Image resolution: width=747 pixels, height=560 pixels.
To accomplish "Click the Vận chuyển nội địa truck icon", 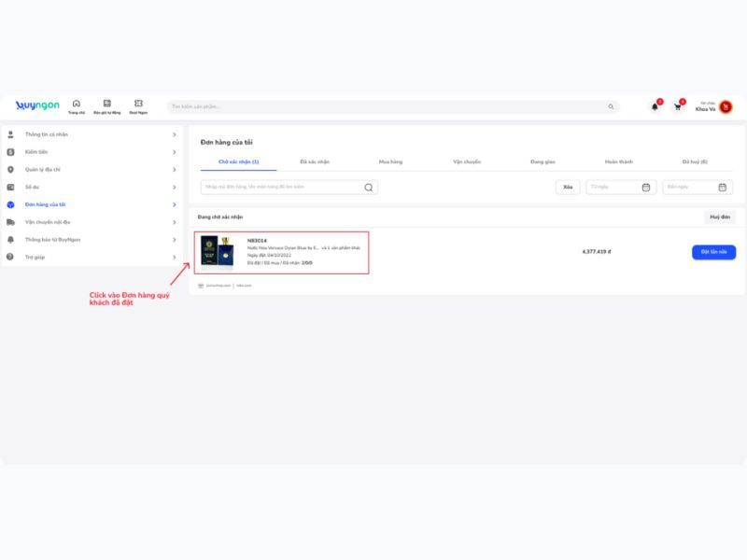I will [x=10, y=222].
